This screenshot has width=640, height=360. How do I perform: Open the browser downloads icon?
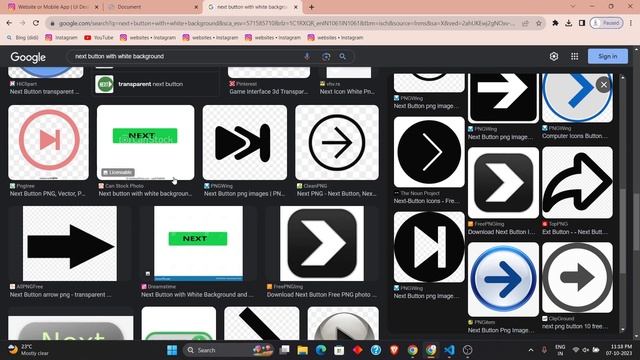click(569, 23)
